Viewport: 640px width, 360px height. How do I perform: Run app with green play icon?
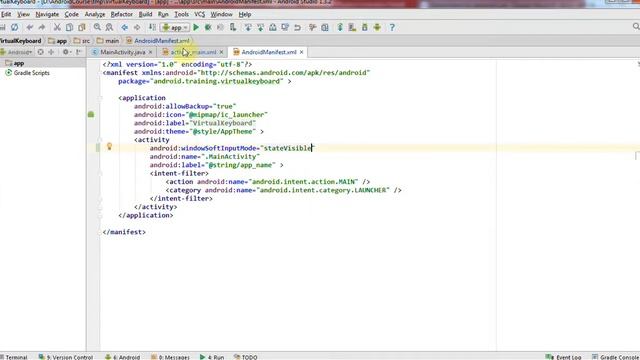196,27
